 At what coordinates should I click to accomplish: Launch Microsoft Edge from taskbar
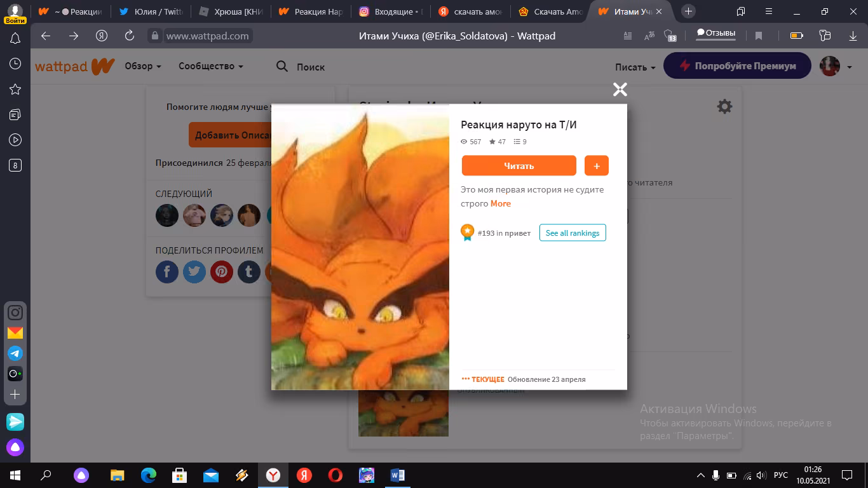(148, 475)
